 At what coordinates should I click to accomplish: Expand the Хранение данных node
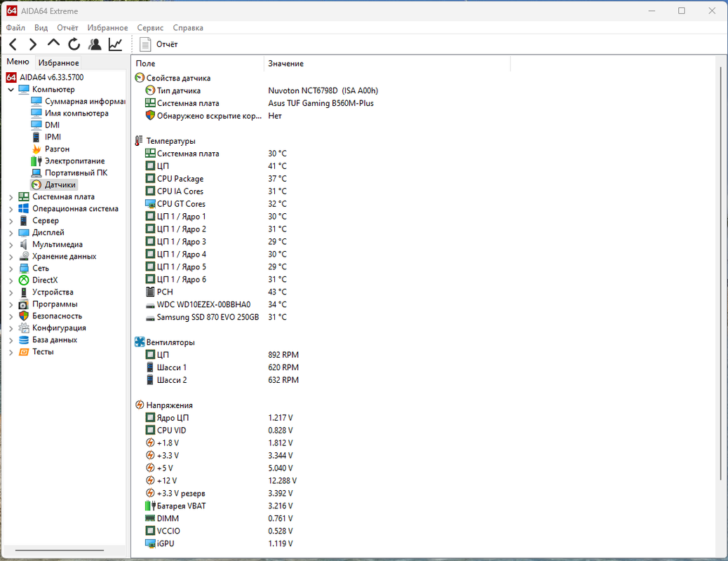[x=11, y=257]
